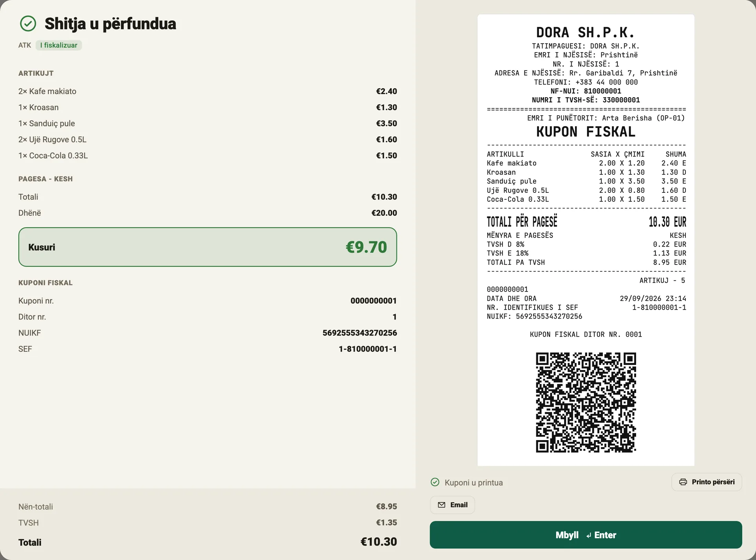Click the bold Totali €10.30 footer amount
Screen dimensions: 756x560
pos(378,542)
